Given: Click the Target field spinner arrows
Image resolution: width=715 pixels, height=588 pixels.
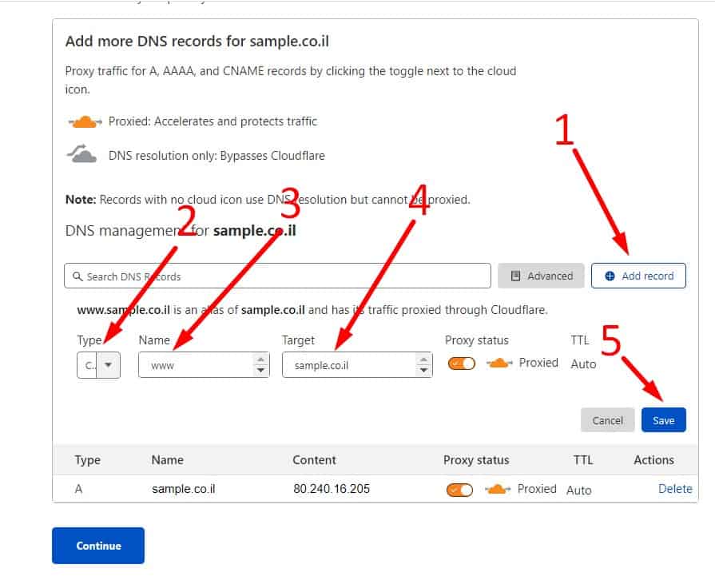Looking at the screenshot, I should pyautogui.click(x=423, y=365).
